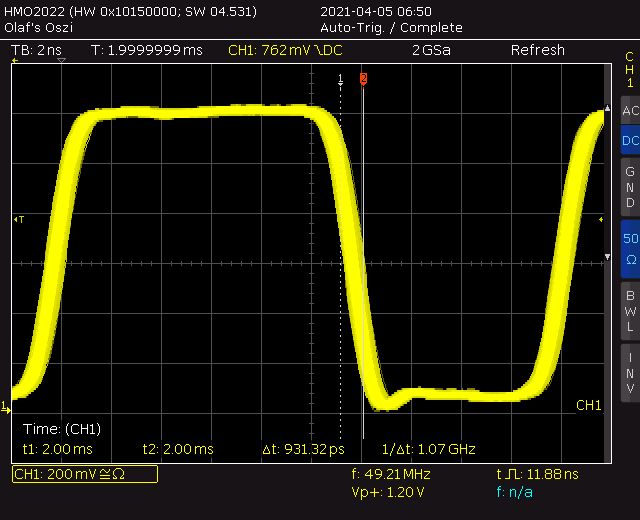The width and height of the screenshot is (640, 520).
Task: Click the trigger level T marker on left edge
Action: click(19, 220)
